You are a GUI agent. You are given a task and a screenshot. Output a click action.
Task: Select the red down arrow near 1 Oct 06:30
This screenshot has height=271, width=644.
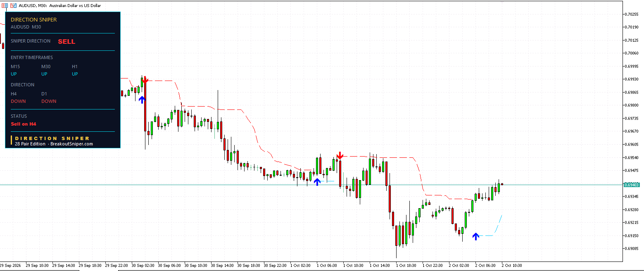point(340,155)
